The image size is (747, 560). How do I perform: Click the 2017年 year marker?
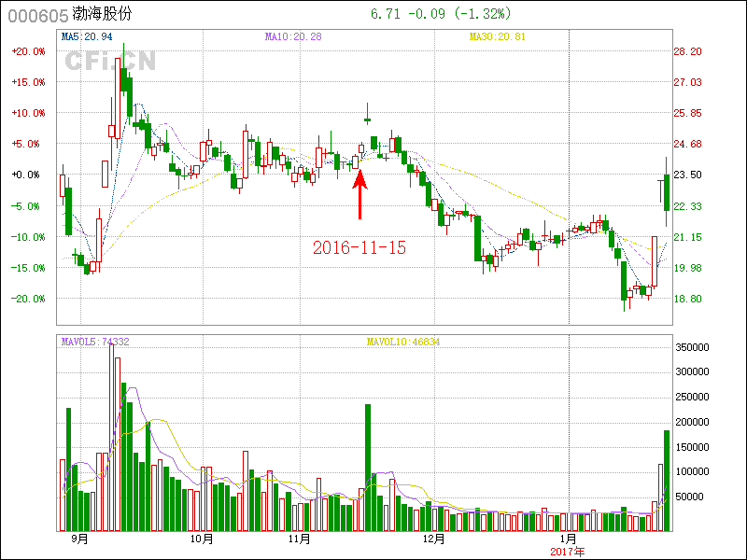567,552
